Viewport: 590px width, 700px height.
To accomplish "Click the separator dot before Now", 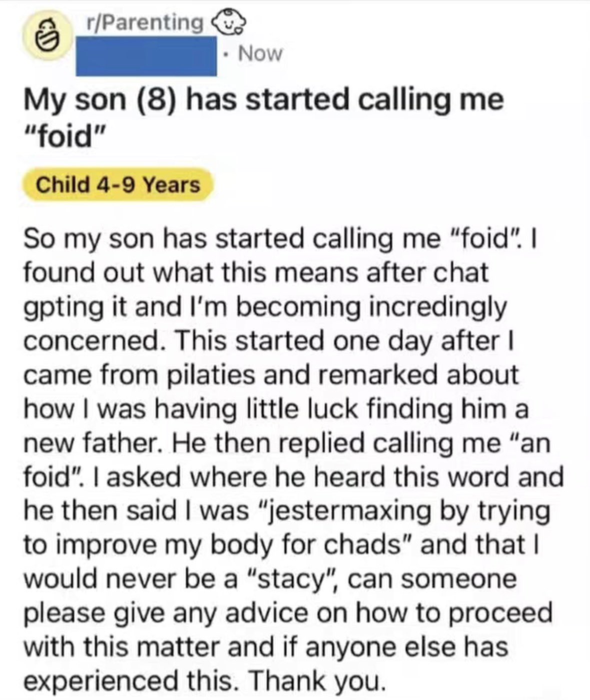I will pos(226,54).
